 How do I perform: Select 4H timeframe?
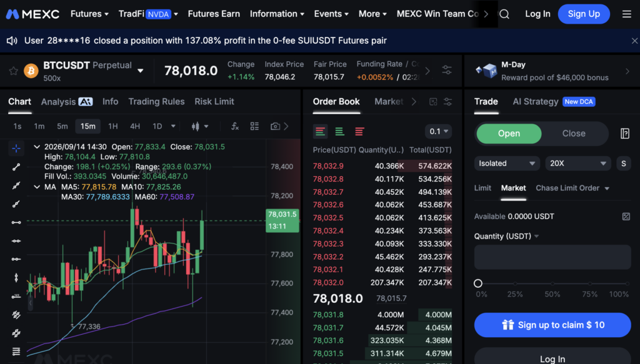click(x=135, y=126)
